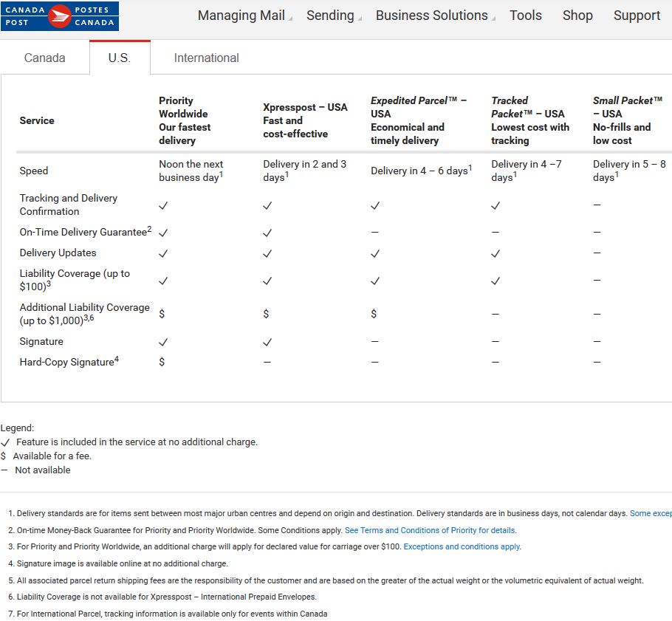
Task: Click Xpresspost's Signature row checkmark
Action: [267, 342]
